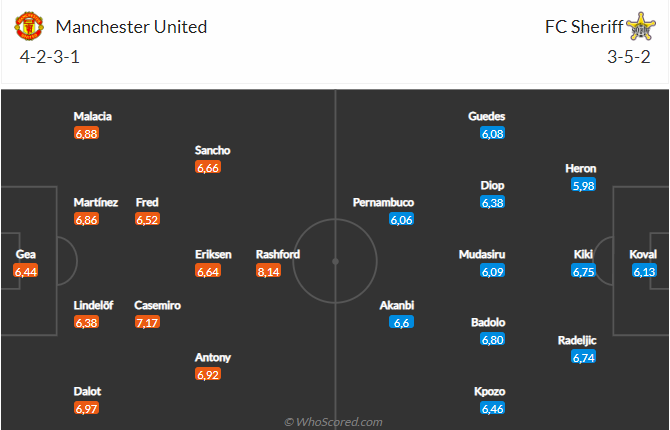
Task: Select goalkeeper Koval on the pitch
Action: point(644,254)
